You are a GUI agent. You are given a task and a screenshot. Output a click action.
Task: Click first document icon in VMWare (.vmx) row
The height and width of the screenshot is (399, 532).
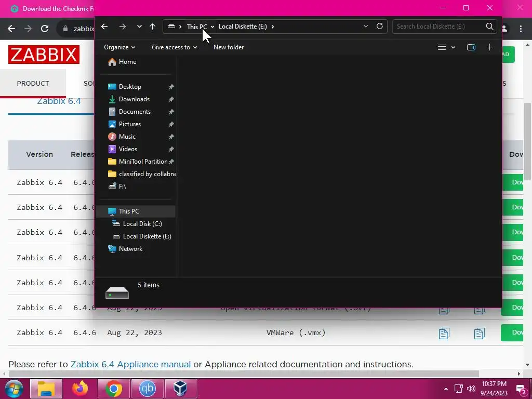[x=444, y=333]
